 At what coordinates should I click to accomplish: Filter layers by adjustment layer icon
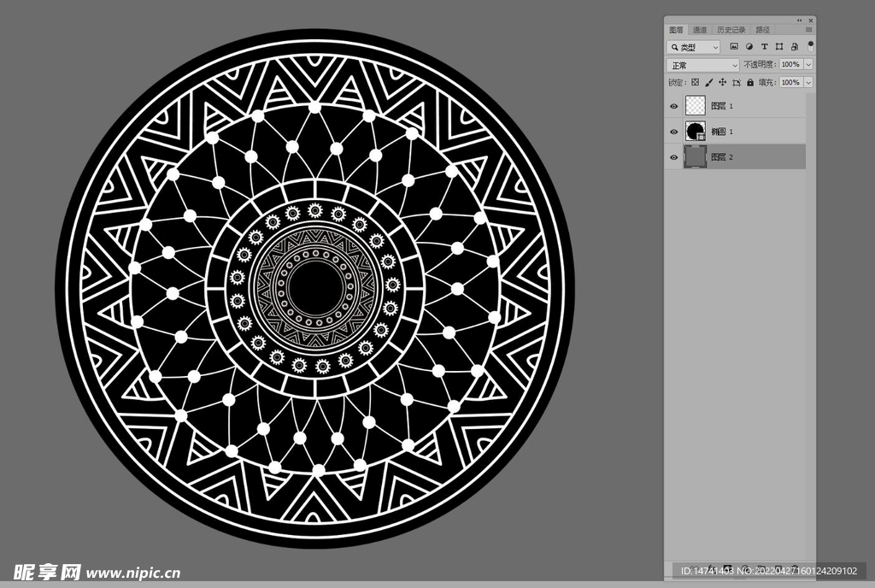(749, 47)
